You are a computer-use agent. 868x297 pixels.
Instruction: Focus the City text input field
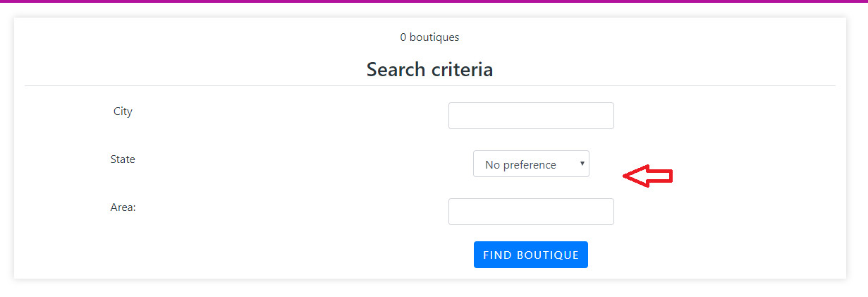531,116
